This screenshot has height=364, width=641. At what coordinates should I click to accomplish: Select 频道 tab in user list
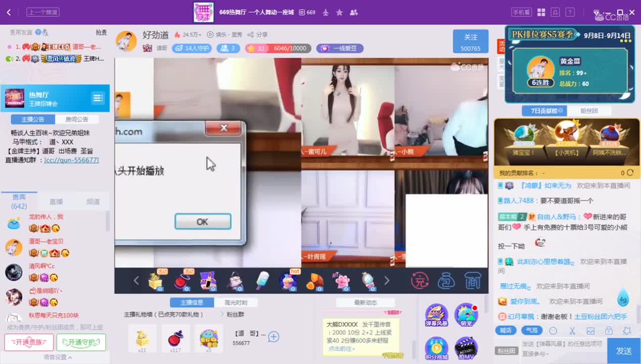(x=93, y=201)
